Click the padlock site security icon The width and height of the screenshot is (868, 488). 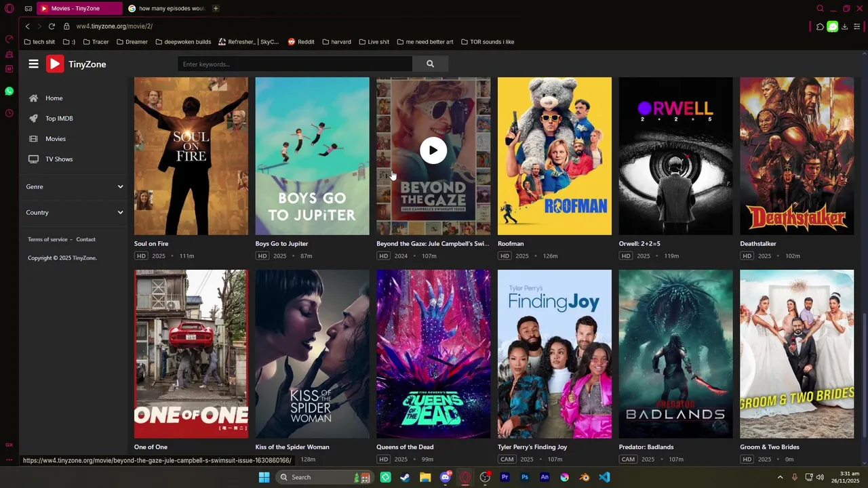[66, 26]
